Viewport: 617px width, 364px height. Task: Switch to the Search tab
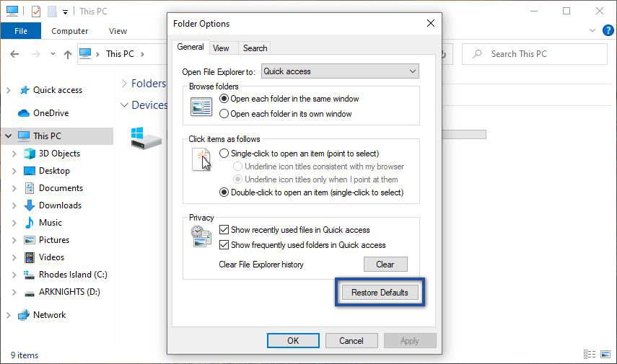(x=255, y=48)
